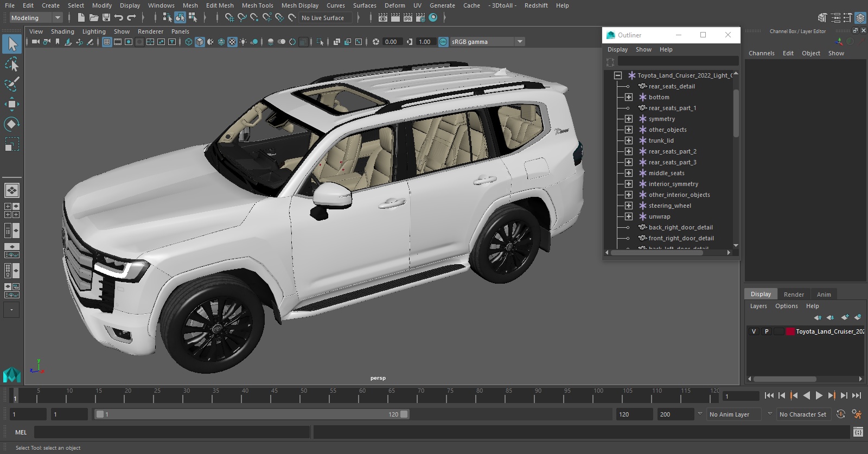Screen dimensions: 868x454
Task: Click the New Scene icon
Action: tap(81, 18)
